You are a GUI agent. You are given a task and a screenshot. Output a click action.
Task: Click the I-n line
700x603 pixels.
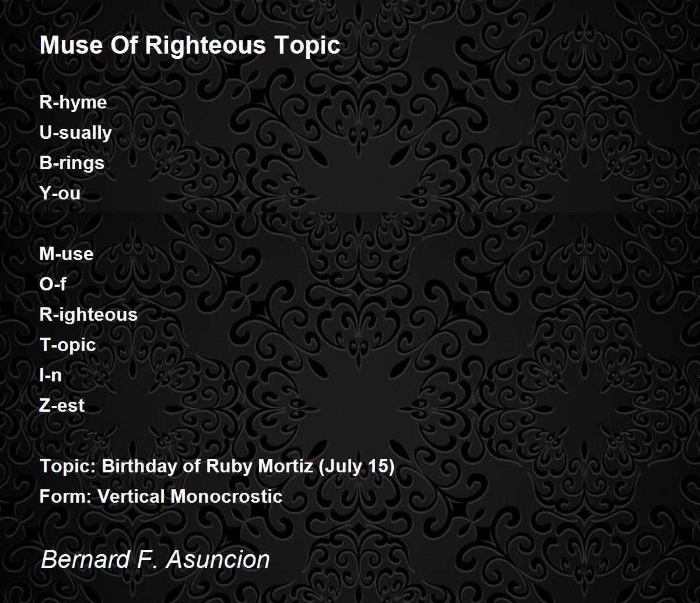(51, 376)
